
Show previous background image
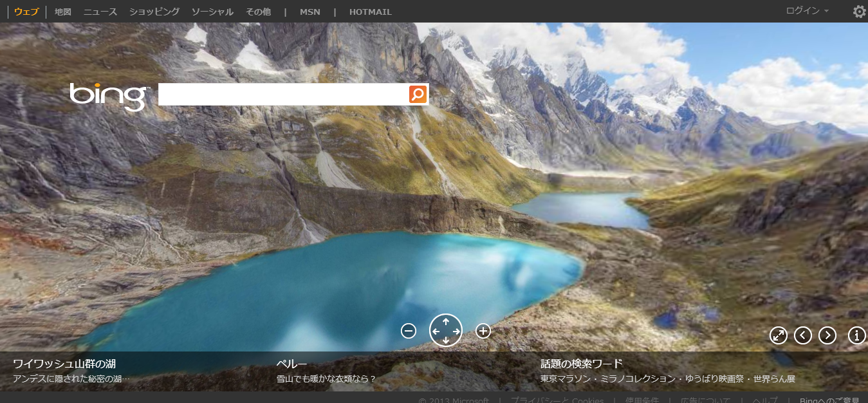pos(803,335)
